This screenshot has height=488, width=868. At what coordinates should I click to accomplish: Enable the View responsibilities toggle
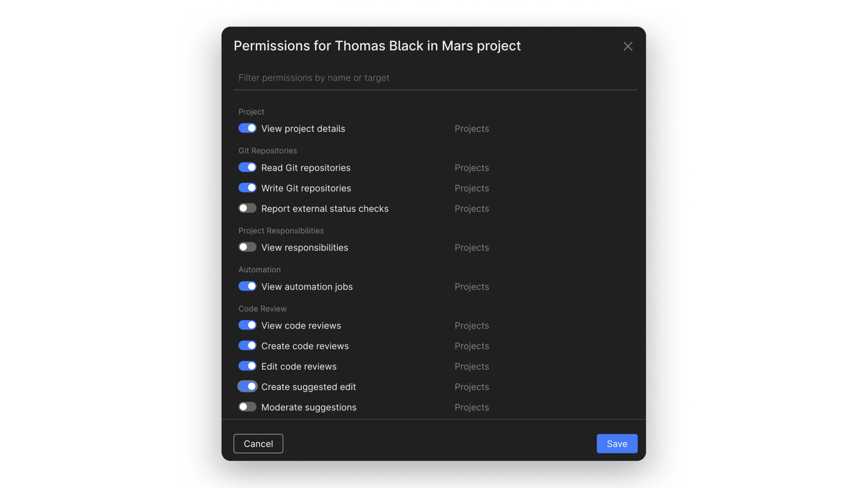247,247
